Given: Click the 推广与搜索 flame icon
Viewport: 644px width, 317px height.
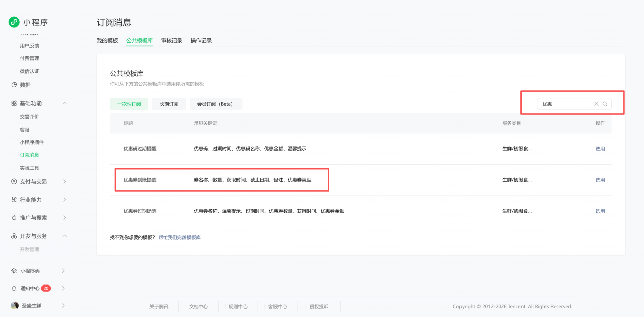Looking at the screenshot, I should click(14, 218).
